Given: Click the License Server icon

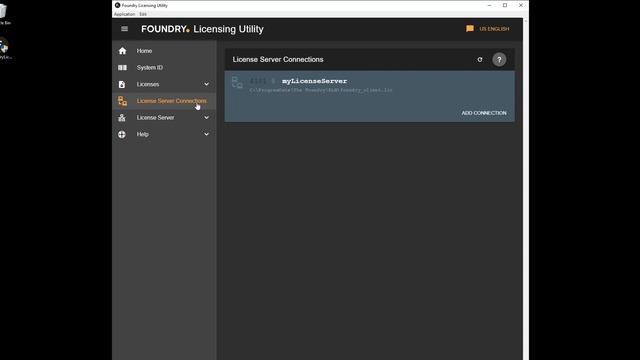Looking at the screenshot, I should tap(122, 118).
